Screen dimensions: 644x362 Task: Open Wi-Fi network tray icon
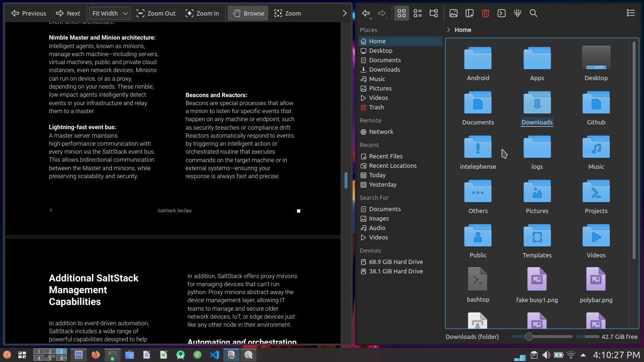571,355
